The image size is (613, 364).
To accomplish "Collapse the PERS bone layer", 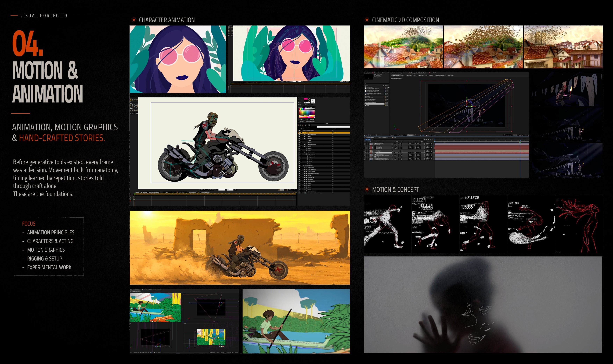I will [304, 133].
